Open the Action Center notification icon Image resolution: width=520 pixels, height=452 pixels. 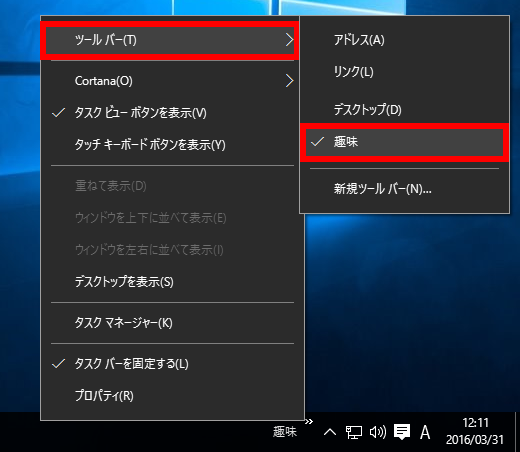[402, 432]
